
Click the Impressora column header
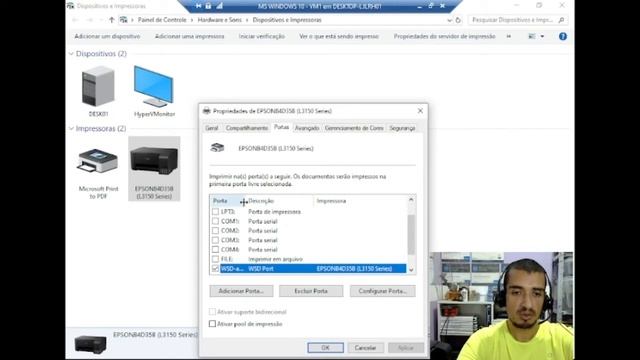[x=360, y=201]
